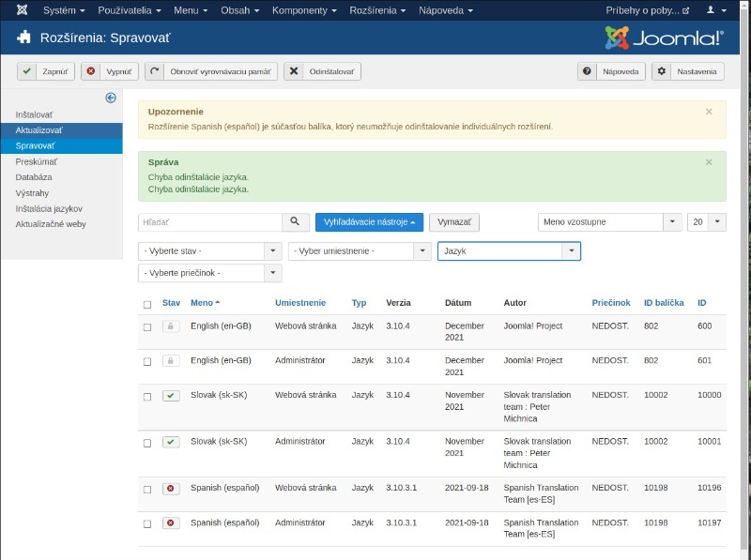Open the Vyberte priečinok filter dropdown

coord(209,273)
